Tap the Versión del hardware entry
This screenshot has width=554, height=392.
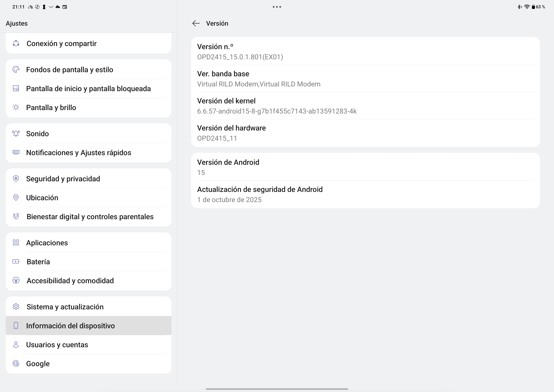click(x=366, y=133)
